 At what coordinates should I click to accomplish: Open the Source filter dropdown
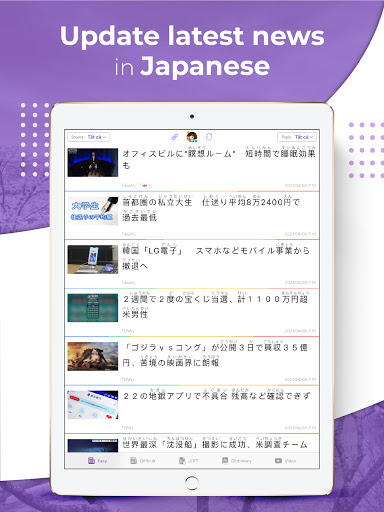tap(88, 137)
